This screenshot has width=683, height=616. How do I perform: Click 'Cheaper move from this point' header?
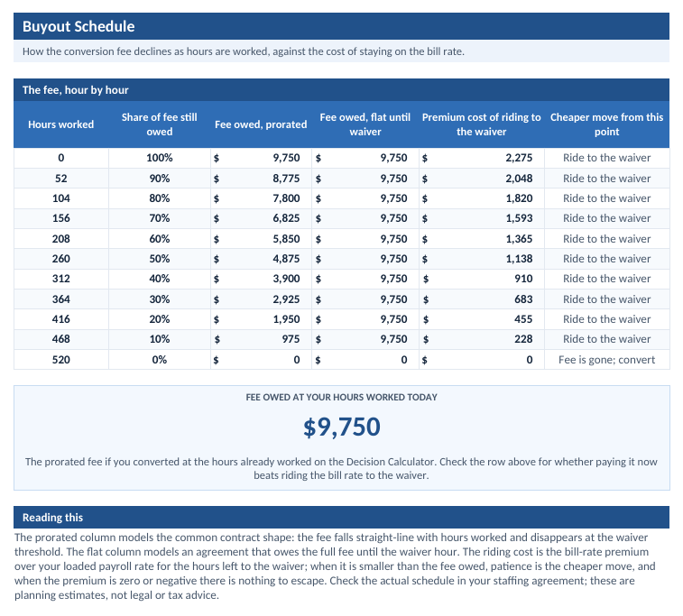(607, 124)
